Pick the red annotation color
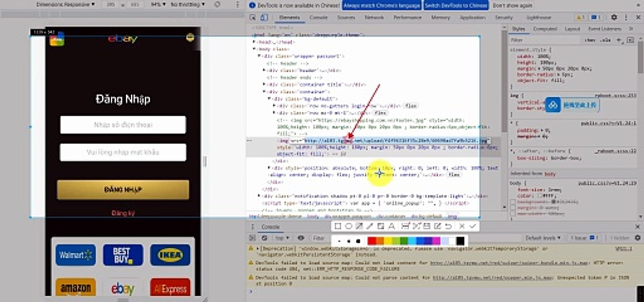This screenshot has height=302, width=644. (371, 241)
